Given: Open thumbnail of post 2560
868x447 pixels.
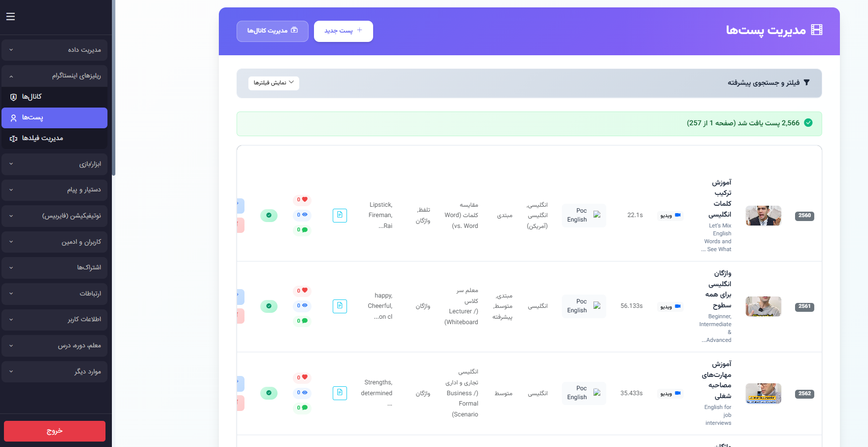Looking at the screenshot, I should (763, 216).
